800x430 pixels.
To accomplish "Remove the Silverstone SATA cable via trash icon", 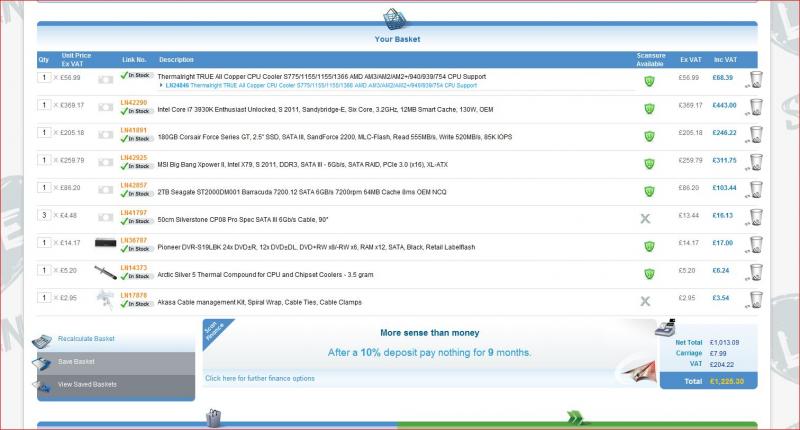I will 756,217.
